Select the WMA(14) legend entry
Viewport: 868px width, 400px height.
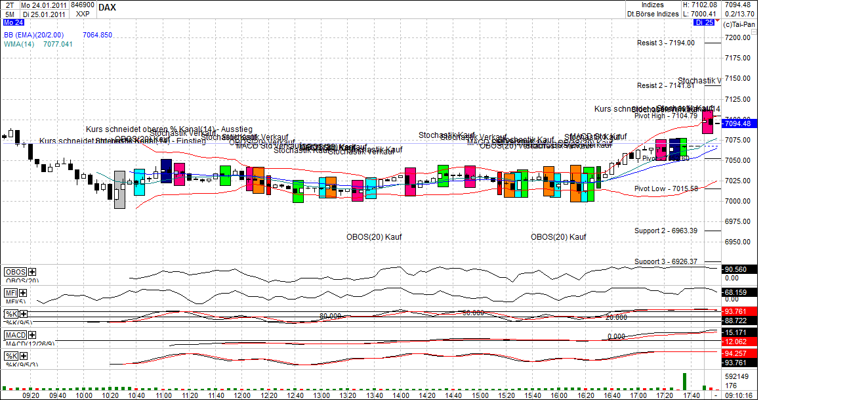pos(20,45)
